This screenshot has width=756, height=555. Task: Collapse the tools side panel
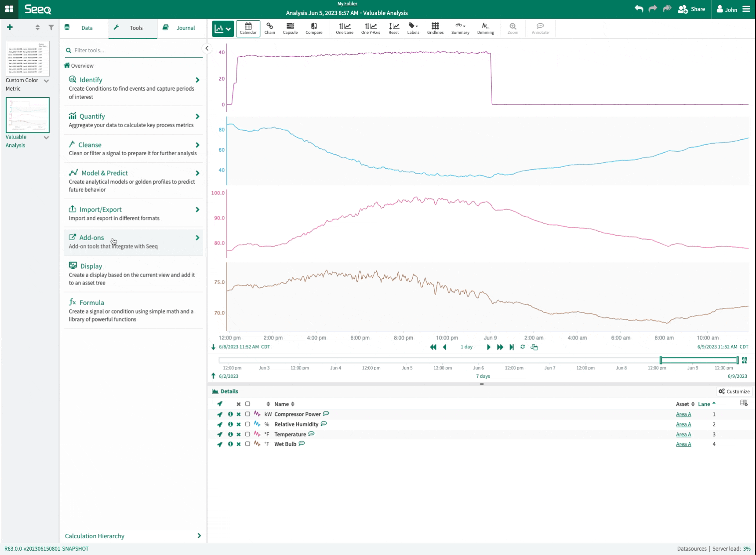click(x=207, y=48)
